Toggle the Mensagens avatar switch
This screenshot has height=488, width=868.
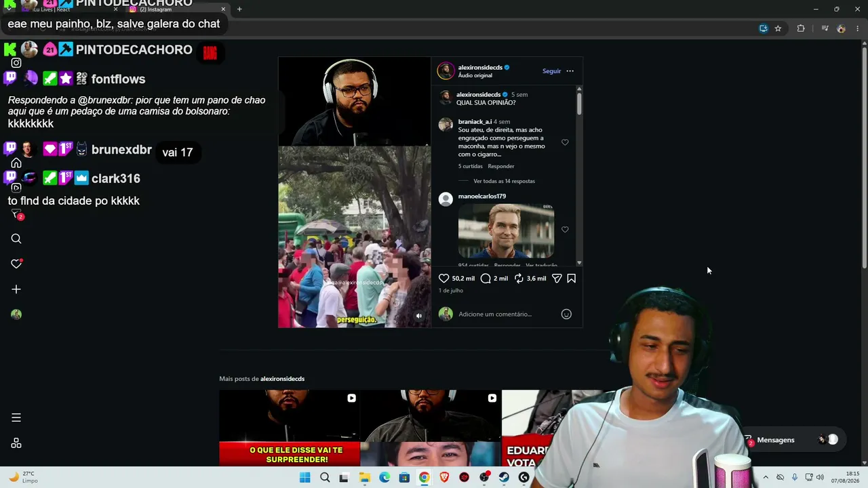[828, 440]
